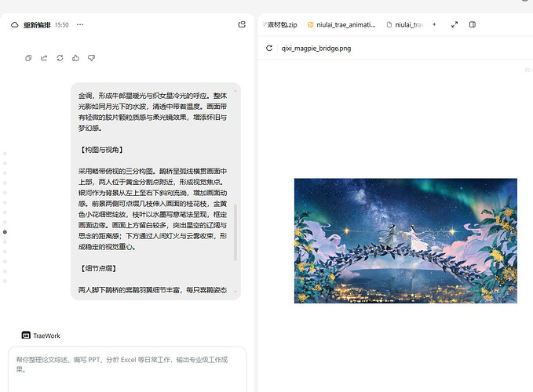
Task: Switch to the 素材包.zip tab
Action: pos(279,25)
